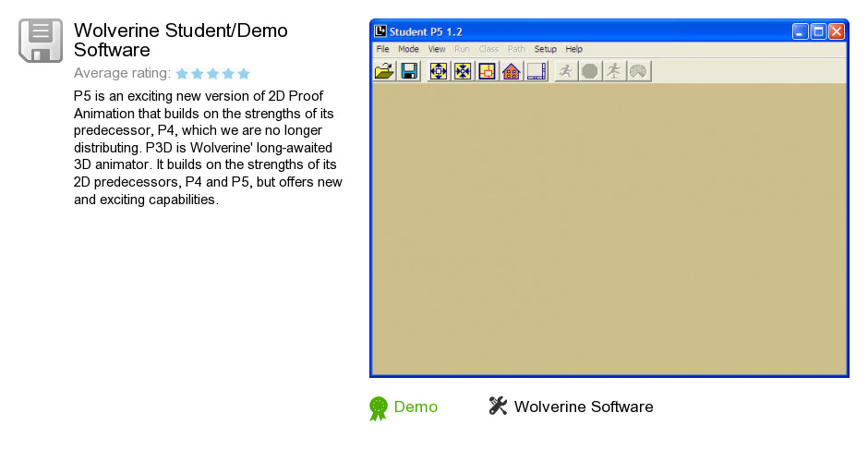The width and height of the screenshot is (868, 449).
Task: Open the View menu
Action: coord(437,49)
